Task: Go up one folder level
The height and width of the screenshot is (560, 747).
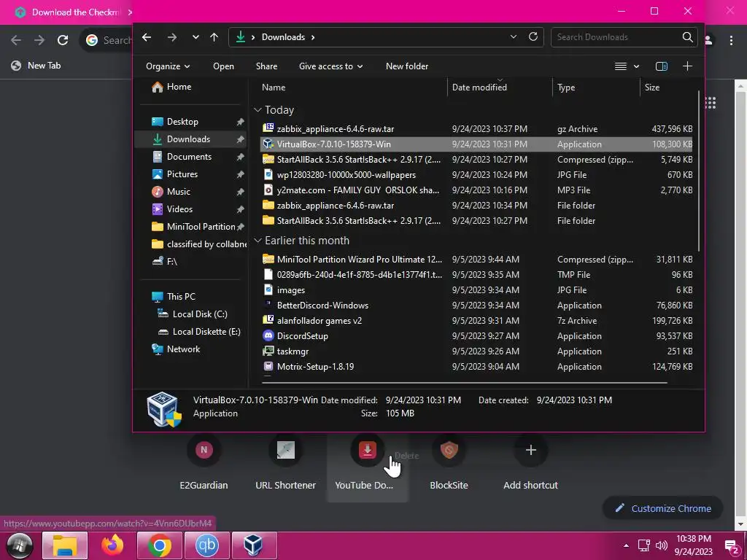Action: (x=214, y=37)
